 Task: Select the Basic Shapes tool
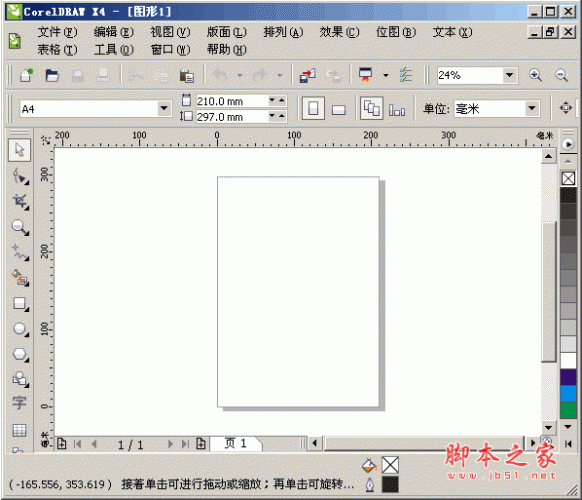coord(20,379)
